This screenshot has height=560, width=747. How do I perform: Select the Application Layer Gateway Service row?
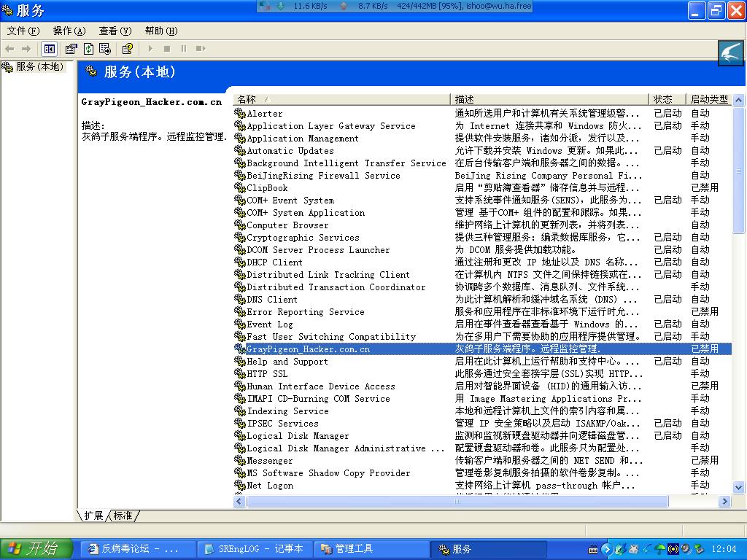click(483, 125)
